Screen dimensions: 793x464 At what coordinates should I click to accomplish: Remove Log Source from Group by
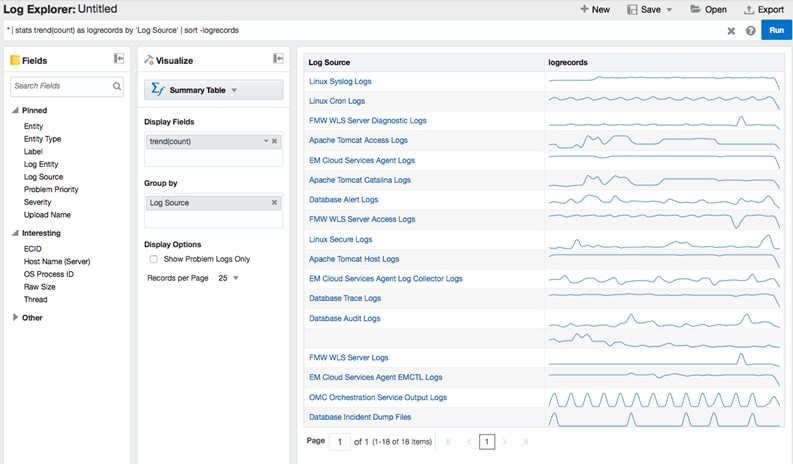pyautogui.click(x=275, y=203)
